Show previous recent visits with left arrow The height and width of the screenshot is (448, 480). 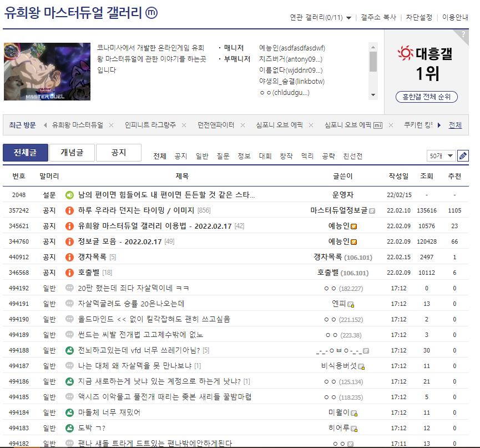click(x=46, y=125)
